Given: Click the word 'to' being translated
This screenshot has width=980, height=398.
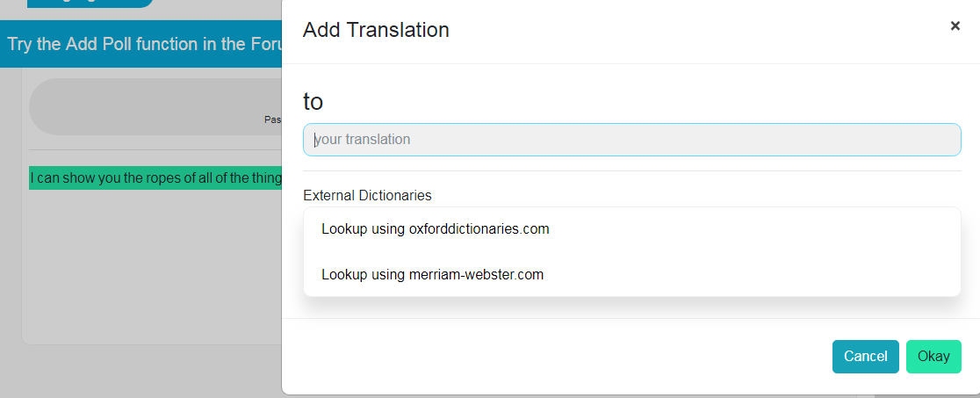Looking at the screenshot, I should pyautogui.click(x=313, y=102).
